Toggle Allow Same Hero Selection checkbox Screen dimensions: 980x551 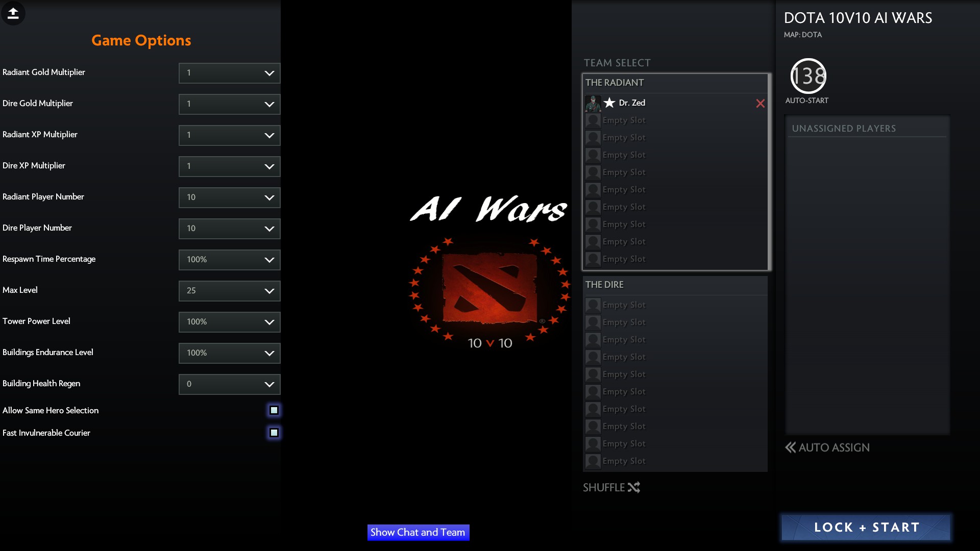[274, 410]
